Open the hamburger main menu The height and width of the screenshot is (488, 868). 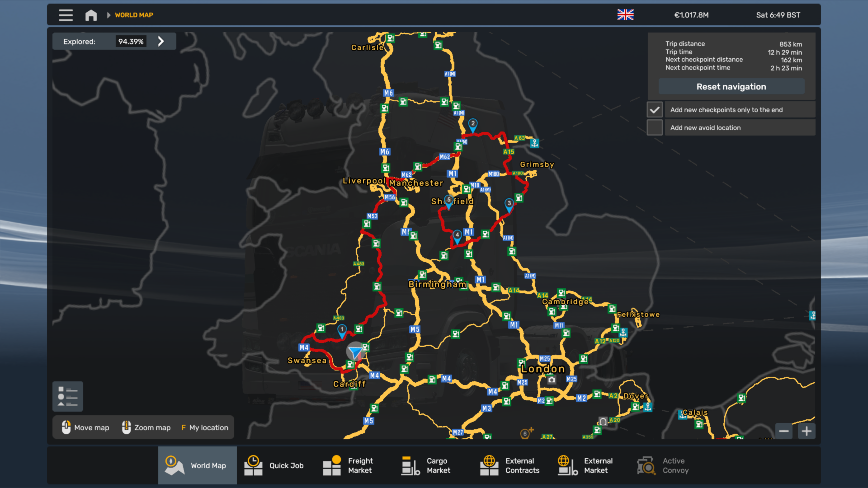pyautogui.click(x=66, y=15)
